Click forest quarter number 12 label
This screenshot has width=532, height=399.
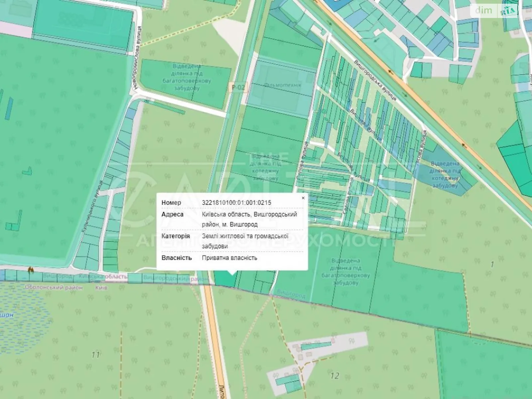(334, 376)
